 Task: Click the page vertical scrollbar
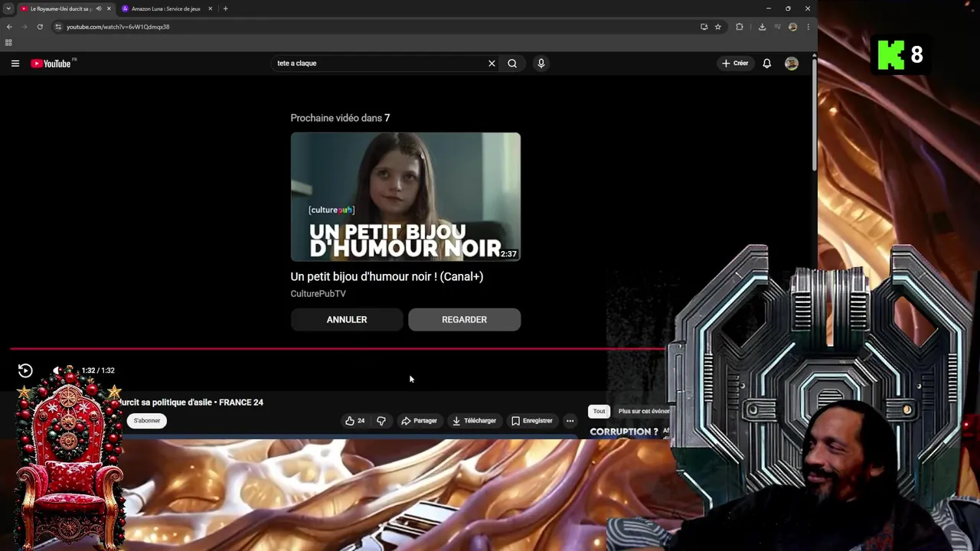[814, 115]
